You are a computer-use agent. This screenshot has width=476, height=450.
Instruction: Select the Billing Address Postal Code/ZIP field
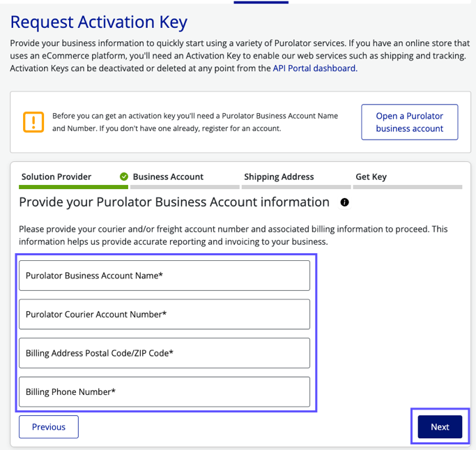pyautogui.click(x=164, y=353)
